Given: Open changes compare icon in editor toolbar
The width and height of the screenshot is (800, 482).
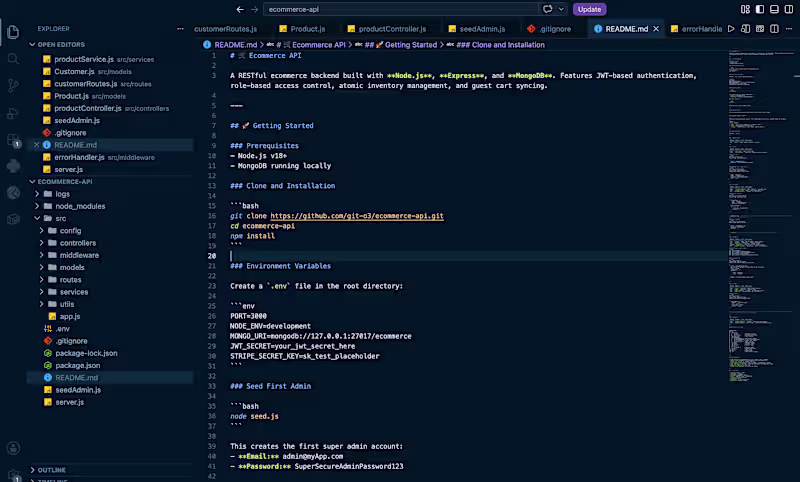Looking at the screenshot, I should [x=745, y=29].
